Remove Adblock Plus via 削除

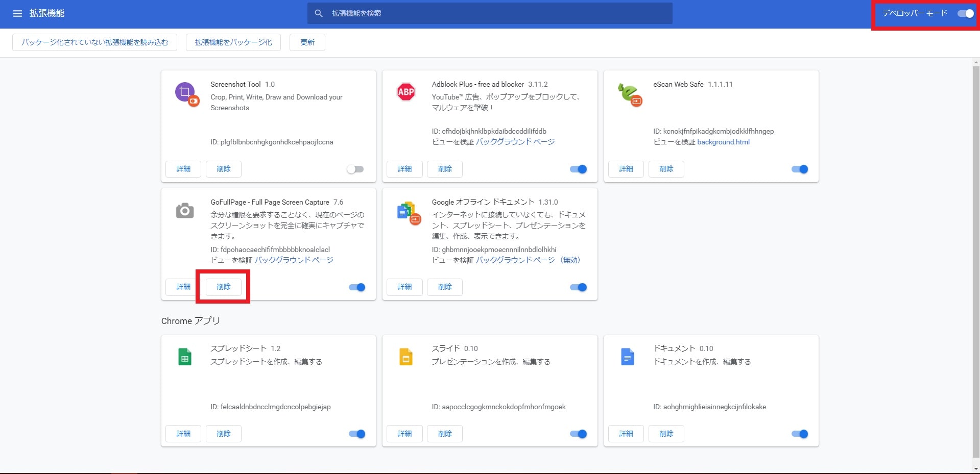click(x=445, y=169)
